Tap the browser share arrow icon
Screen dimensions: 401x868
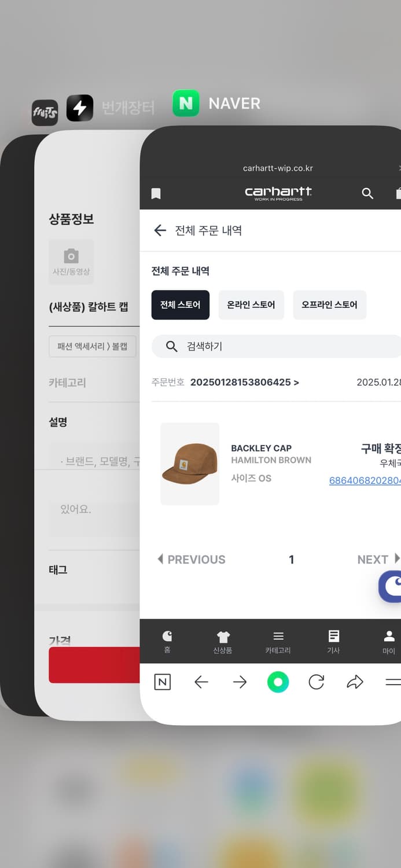355,682
